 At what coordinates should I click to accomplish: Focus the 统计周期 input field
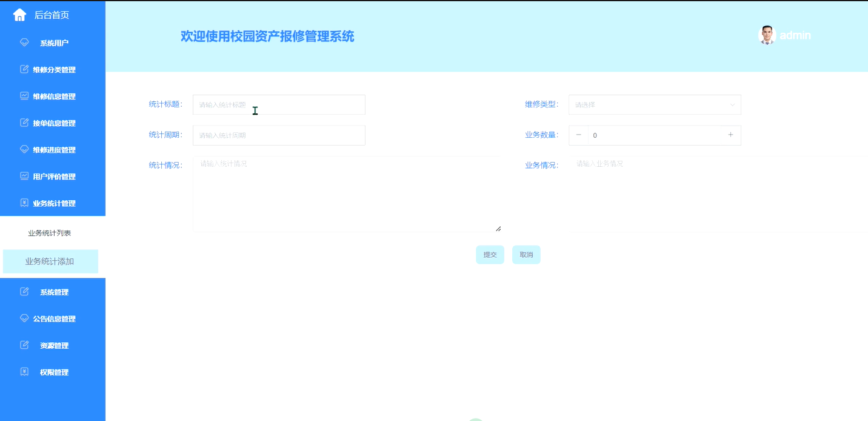[x=279, y=135]
